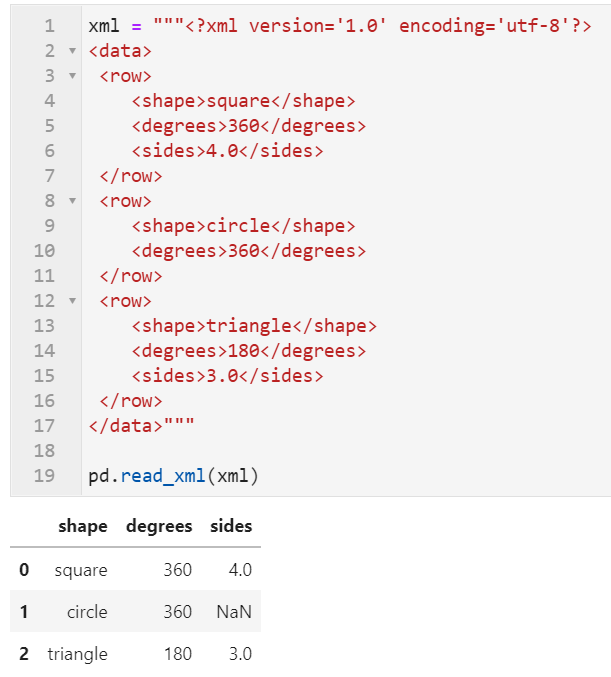Click the xml version declaration line
The image size is (611, 677).
(x=340, y=26)
